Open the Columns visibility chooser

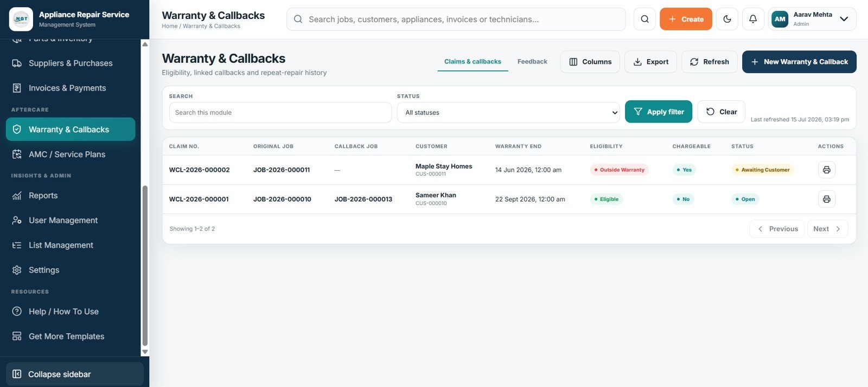coord(590,62)
